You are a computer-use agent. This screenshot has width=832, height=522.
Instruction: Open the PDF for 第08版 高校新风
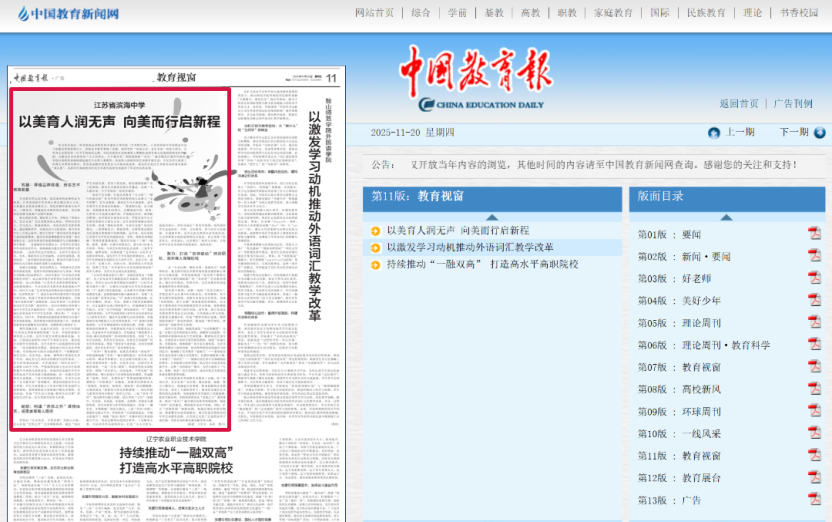tap(814, 389)
